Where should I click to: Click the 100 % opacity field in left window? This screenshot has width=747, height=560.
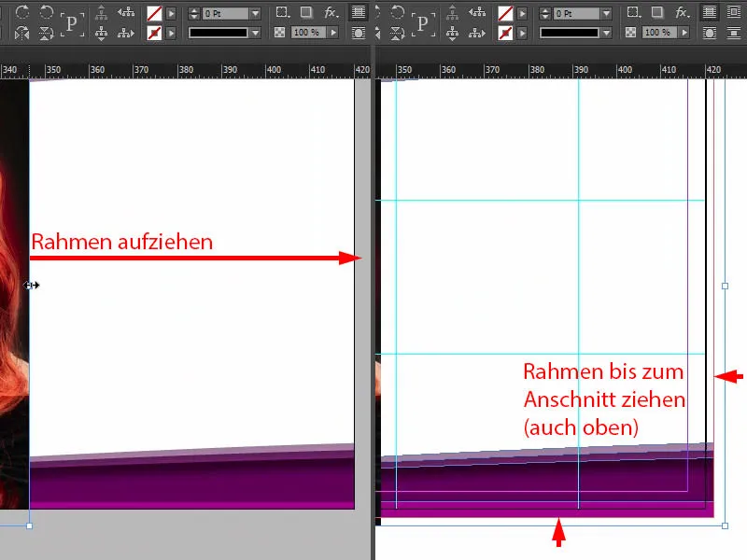pos(309,33)
